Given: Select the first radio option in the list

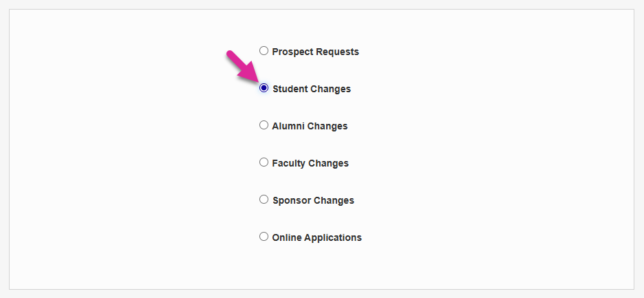Looking at the screenshot, I should pyautogui.click(x=264, y=51).
